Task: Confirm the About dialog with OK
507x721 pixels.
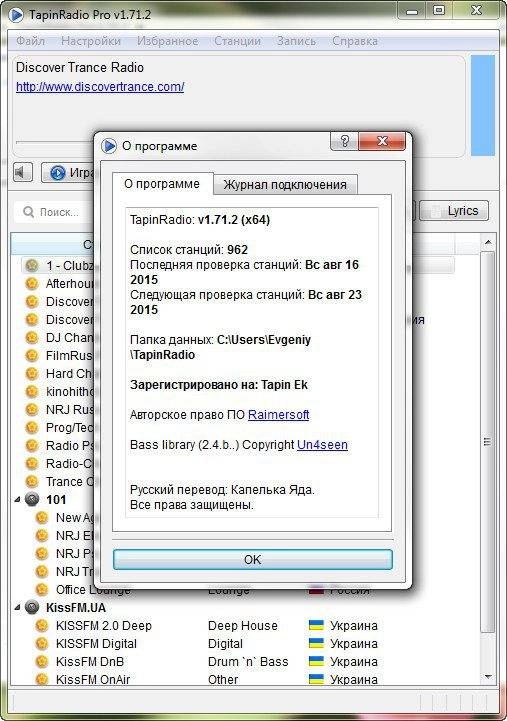Action: point(253,560)
